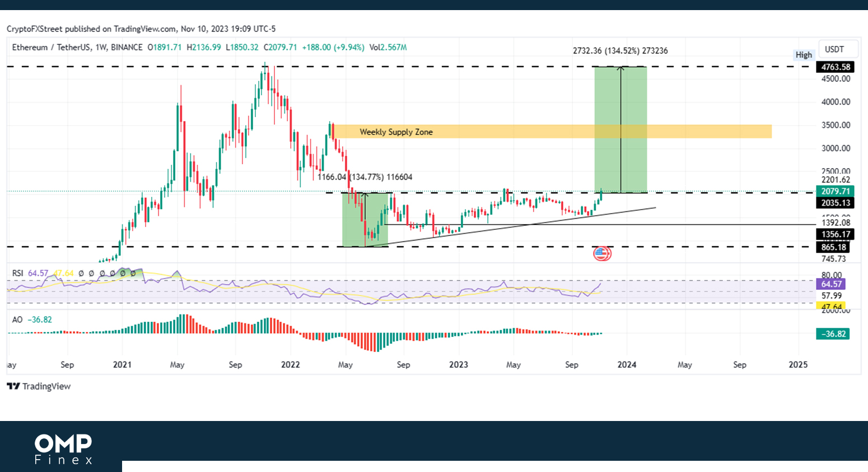The width and height of the screenshot is (868, 472).
Task: Click the 1392.08 price axis value
Action: 836,223
